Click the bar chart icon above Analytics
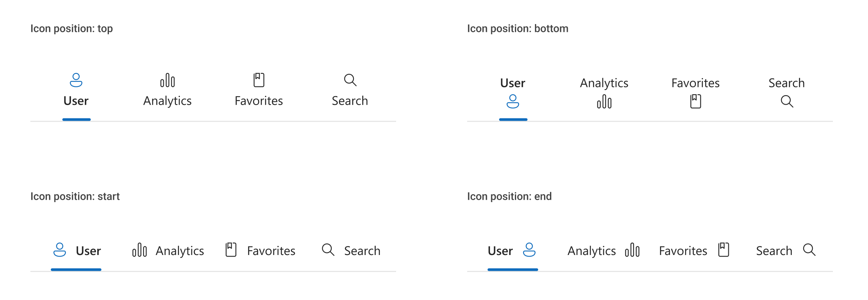 [168, 80]
